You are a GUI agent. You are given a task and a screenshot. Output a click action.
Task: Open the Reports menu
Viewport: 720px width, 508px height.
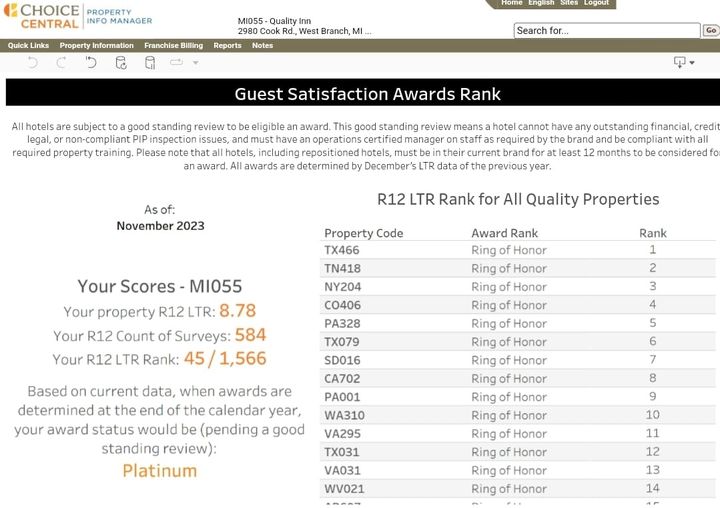tap(227, 45)
